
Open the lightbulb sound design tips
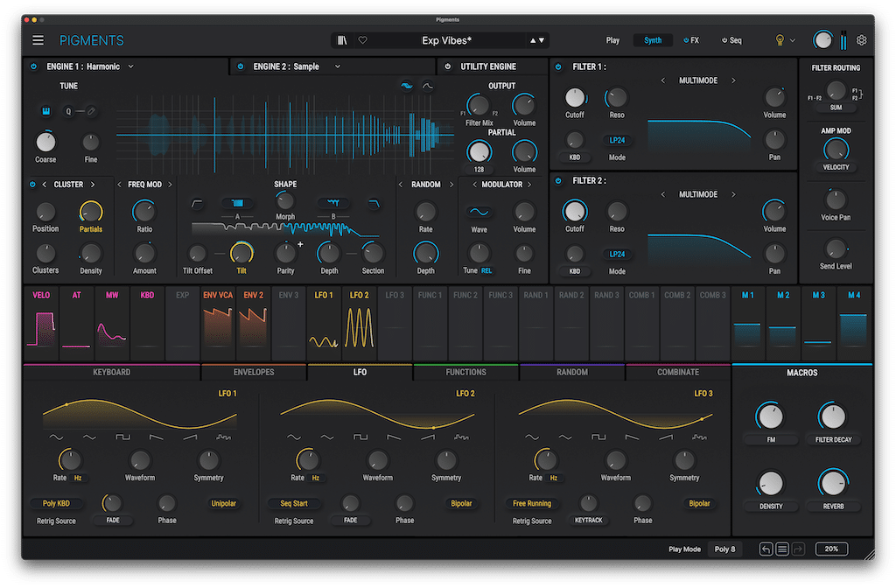pyautogui.click(x=780, y=40)
